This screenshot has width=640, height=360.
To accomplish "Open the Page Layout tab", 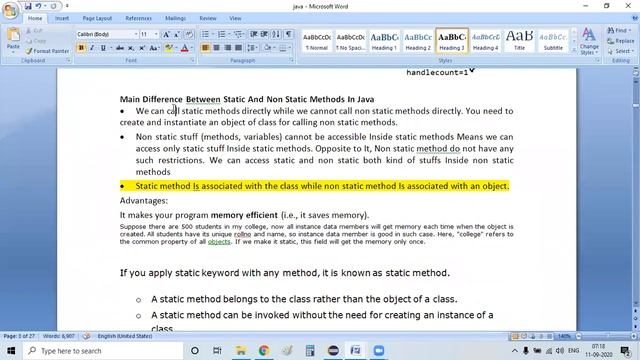I will tap(97, 18).
